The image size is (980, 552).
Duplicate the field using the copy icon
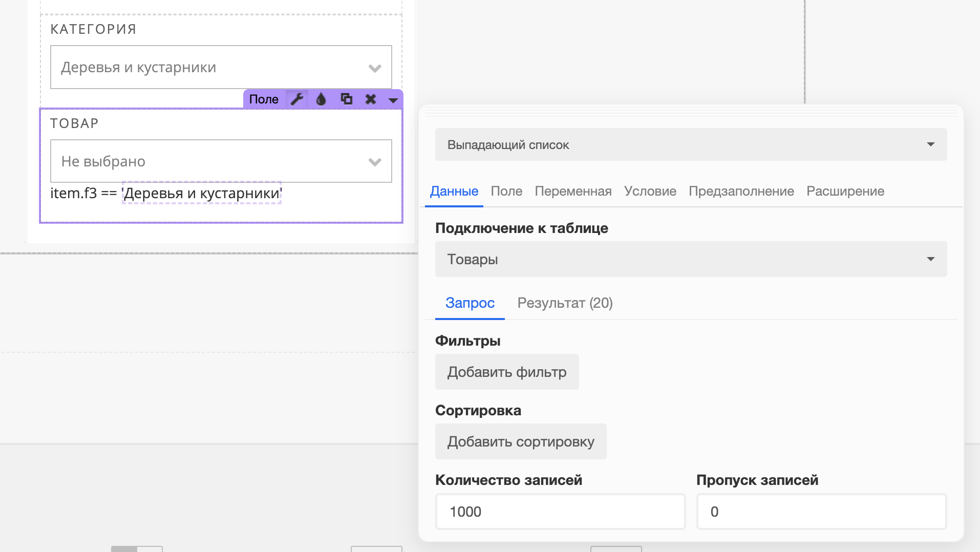pos(347,99)
